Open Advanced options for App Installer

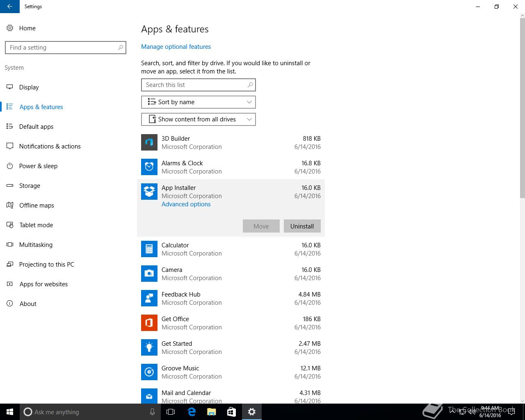point(186,204)
